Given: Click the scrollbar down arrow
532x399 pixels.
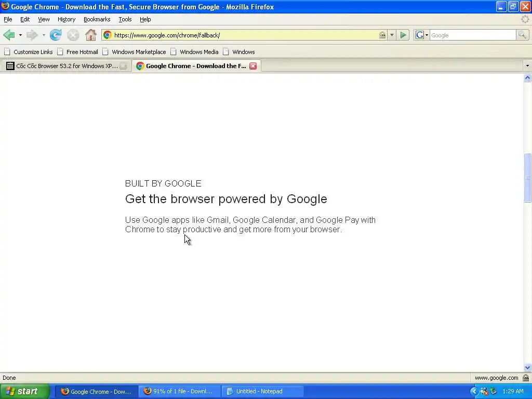Looking at the screenshot, I should coord(528,367).
